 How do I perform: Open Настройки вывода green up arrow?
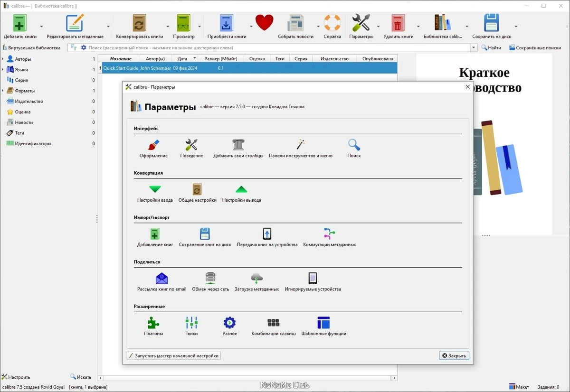241,193
